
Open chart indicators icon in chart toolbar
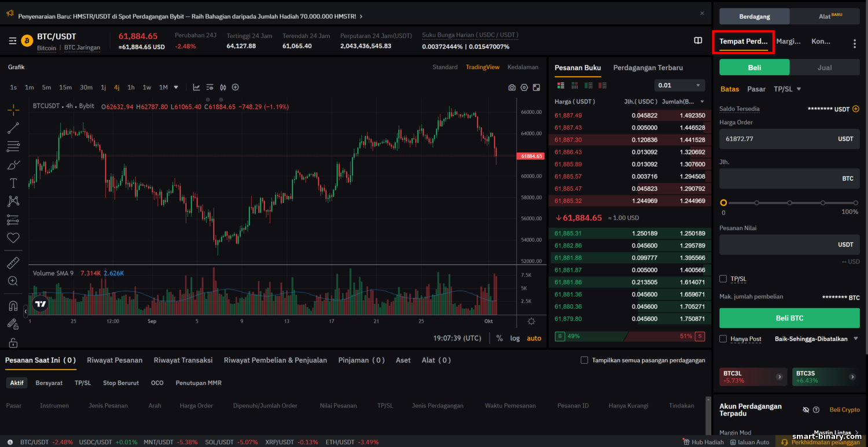[197, 87]
